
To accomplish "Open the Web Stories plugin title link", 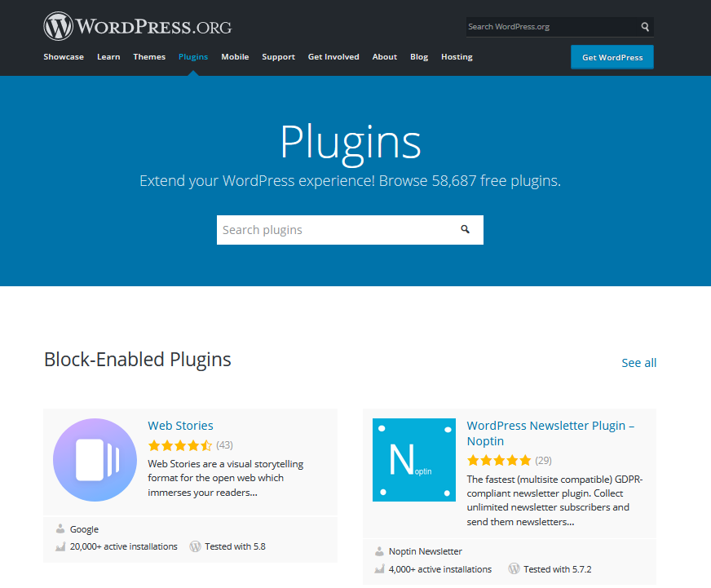I will [180, 426].
